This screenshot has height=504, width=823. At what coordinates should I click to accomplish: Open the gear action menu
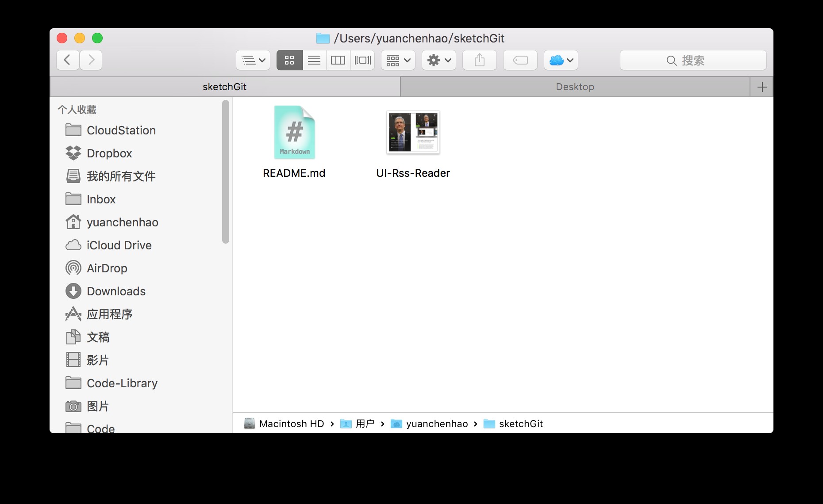(439, 60)
